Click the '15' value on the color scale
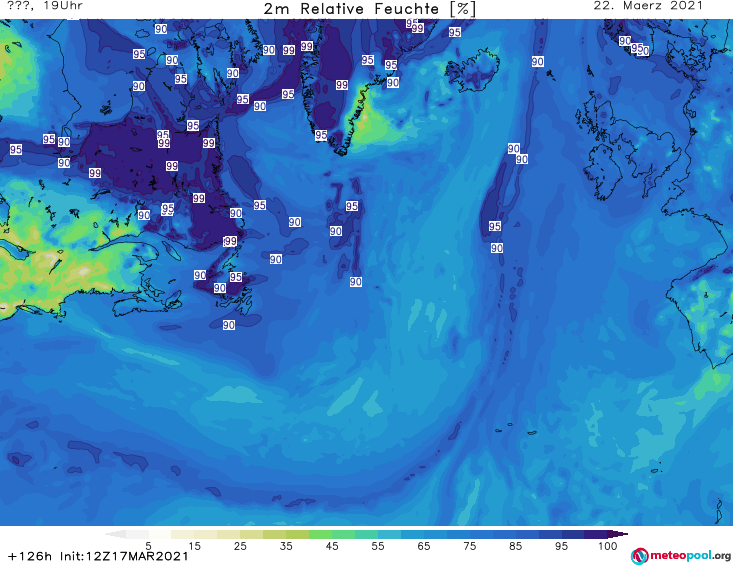The image size is (733, 566). pyautogui.click(x=194, y=545)
